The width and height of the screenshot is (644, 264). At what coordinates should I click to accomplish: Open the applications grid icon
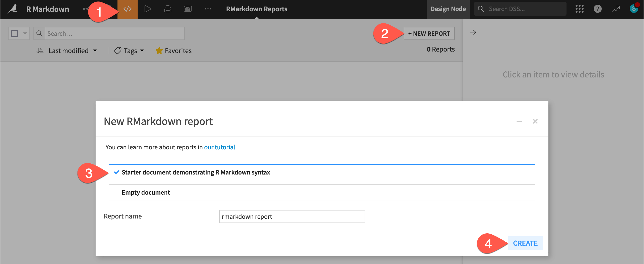coord(579,9)
